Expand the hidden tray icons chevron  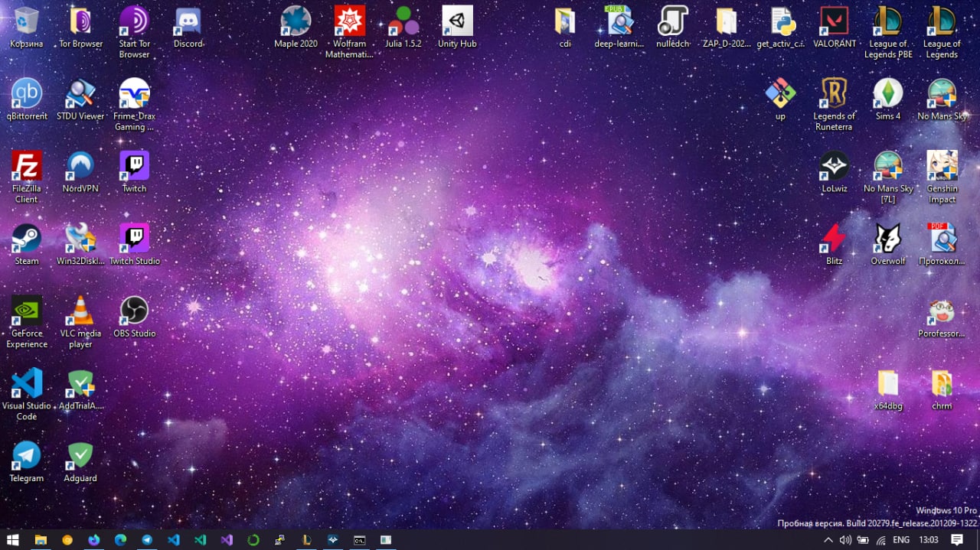[828, 540]
